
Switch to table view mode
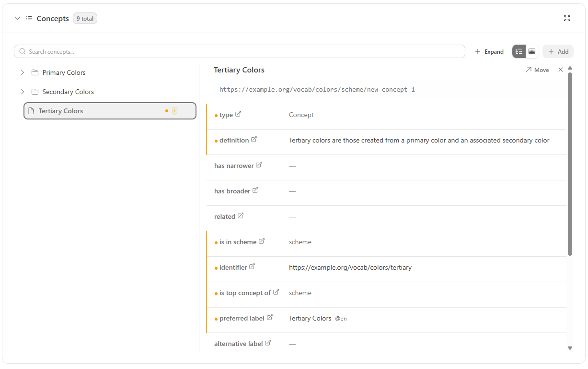(x=532, y=51)
